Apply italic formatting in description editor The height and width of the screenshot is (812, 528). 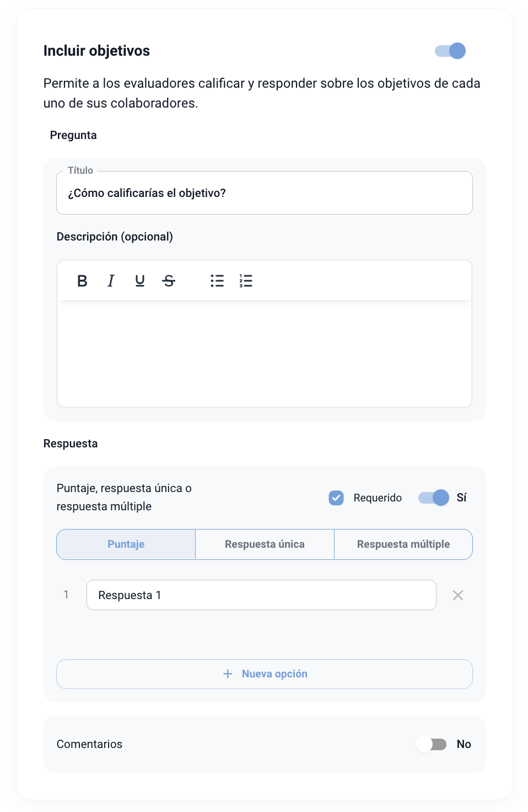coord(111,281)
